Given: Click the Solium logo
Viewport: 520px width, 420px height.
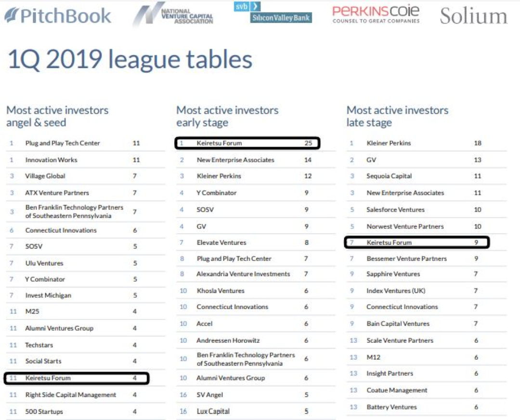Looking at the screenshot, I should 473,16.
